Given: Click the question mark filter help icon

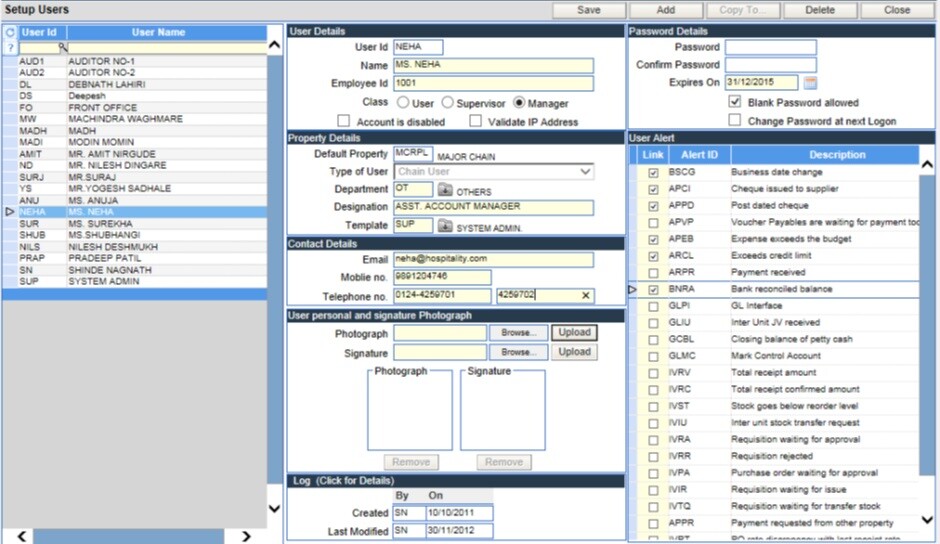Looking at the screenshot, I should pyautogui.click(x=10, y=47).
